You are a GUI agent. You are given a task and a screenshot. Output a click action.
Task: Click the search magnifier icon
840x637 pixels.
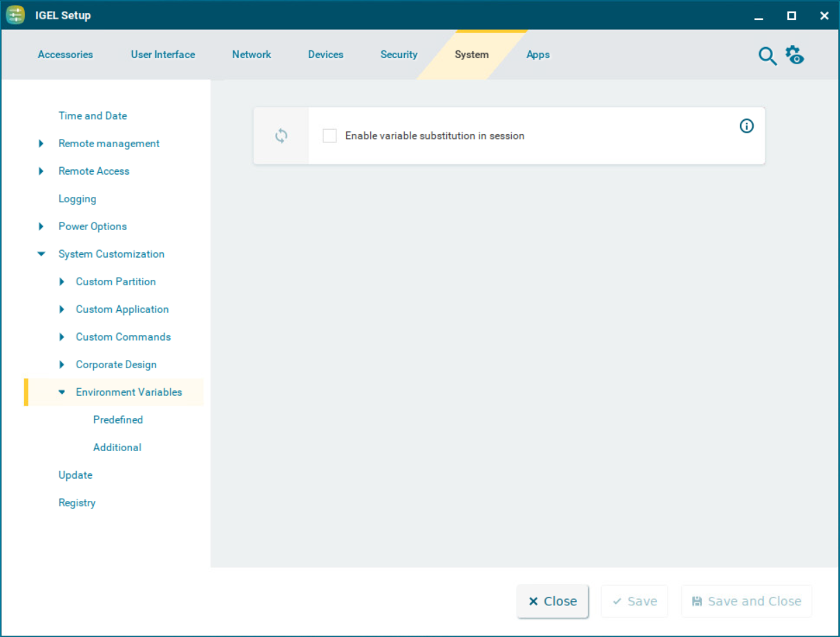(x=767, y=56)
